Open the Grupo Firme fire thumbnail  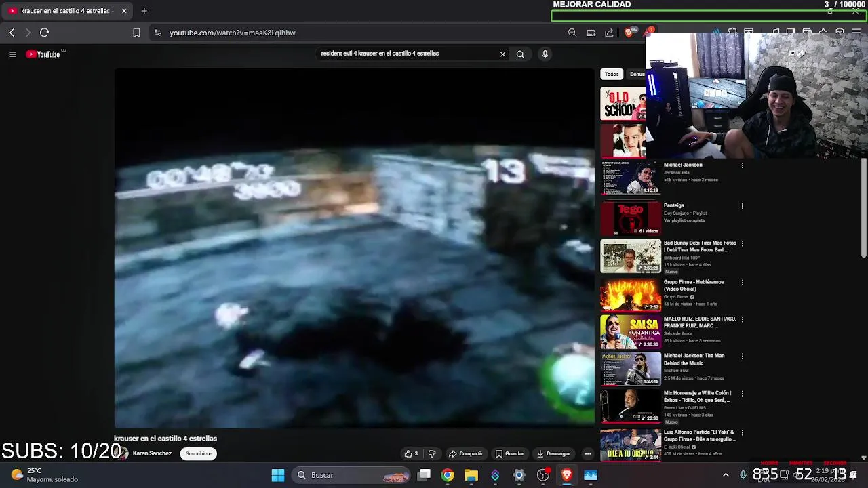pyautogui.click(x=631, y=294)
